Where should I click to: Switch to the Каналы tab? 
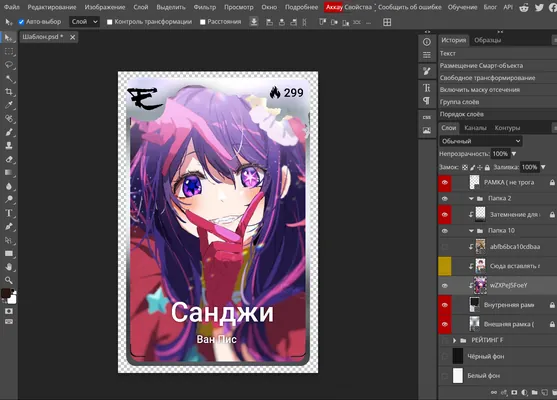click(475, 128)
